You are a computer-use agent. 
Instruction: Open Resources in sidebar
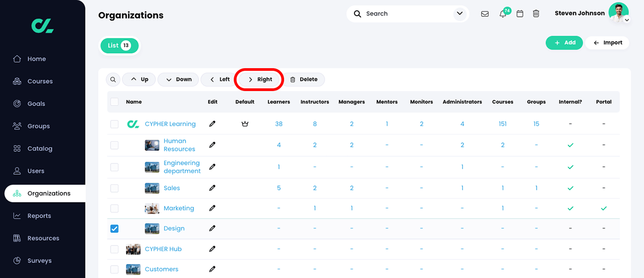coord(42,238)
